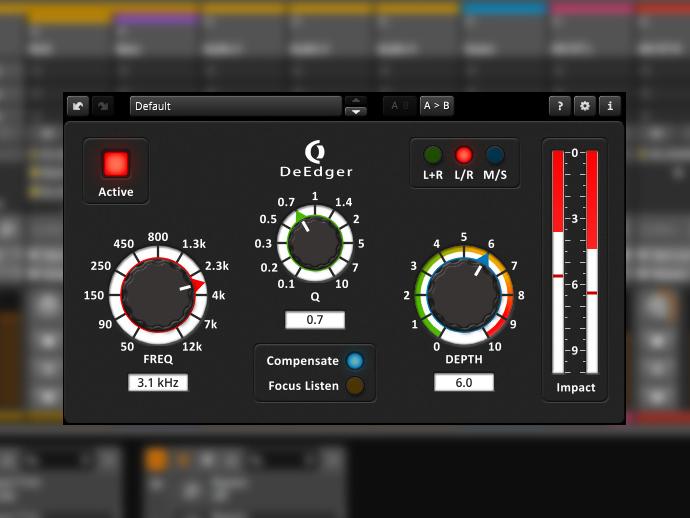Open the help question mark icon

pos(561,106)
